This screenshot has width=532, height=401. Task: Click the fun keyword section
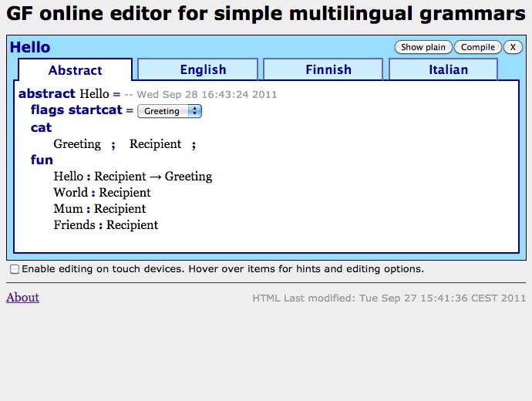(42, 160)
